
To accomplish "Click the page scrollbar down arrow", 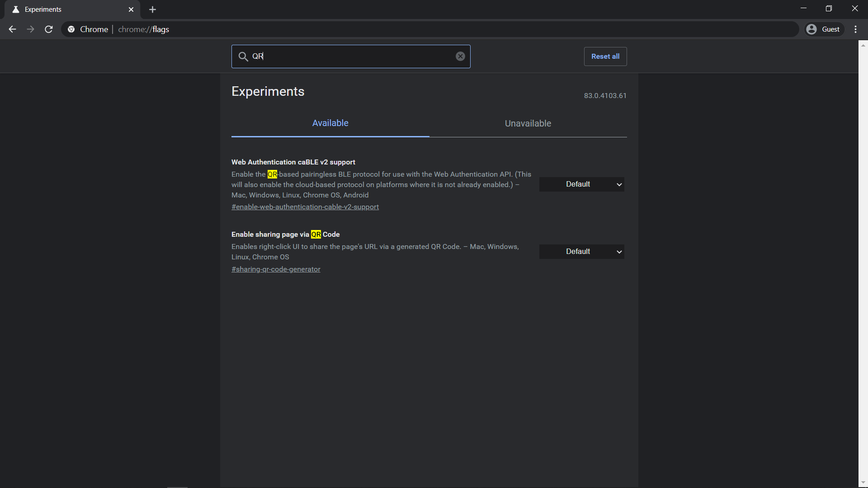I will click(863, 483).
